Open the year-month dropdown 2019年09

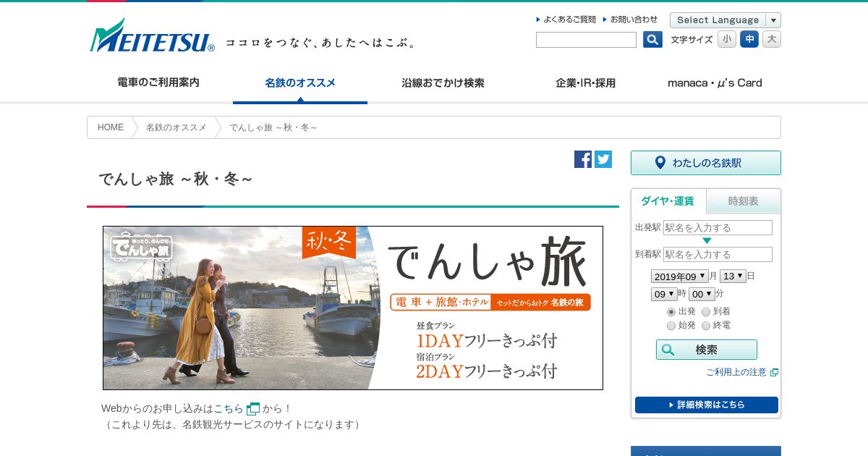point(680,276)
